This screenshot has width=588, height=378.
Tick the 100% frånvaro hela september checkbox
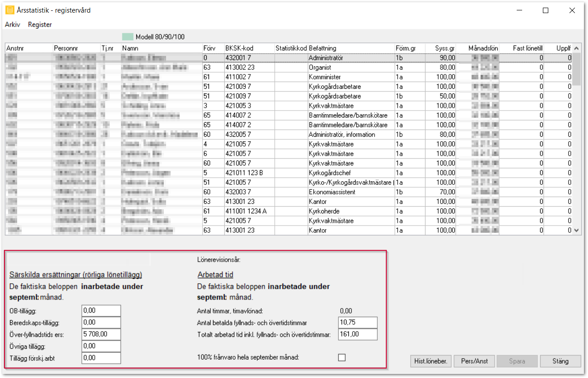point(342,357)
